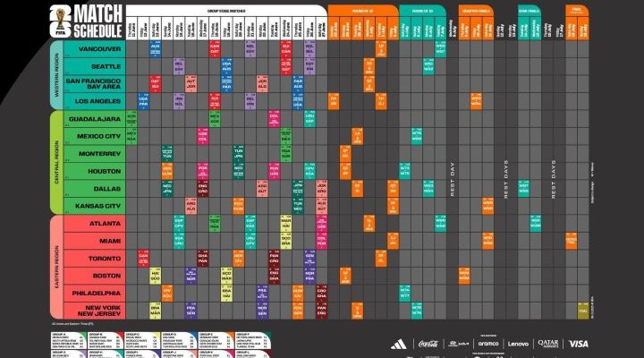Click the Mexico City row label
Image resolution: width=644 pixels, height=358 pixels.
94,136
